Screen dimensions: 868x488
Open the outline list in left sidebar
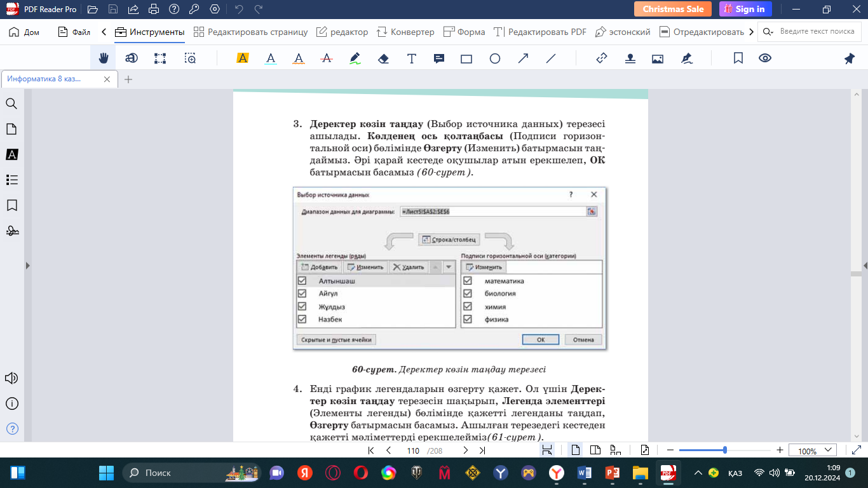point(11,180)
